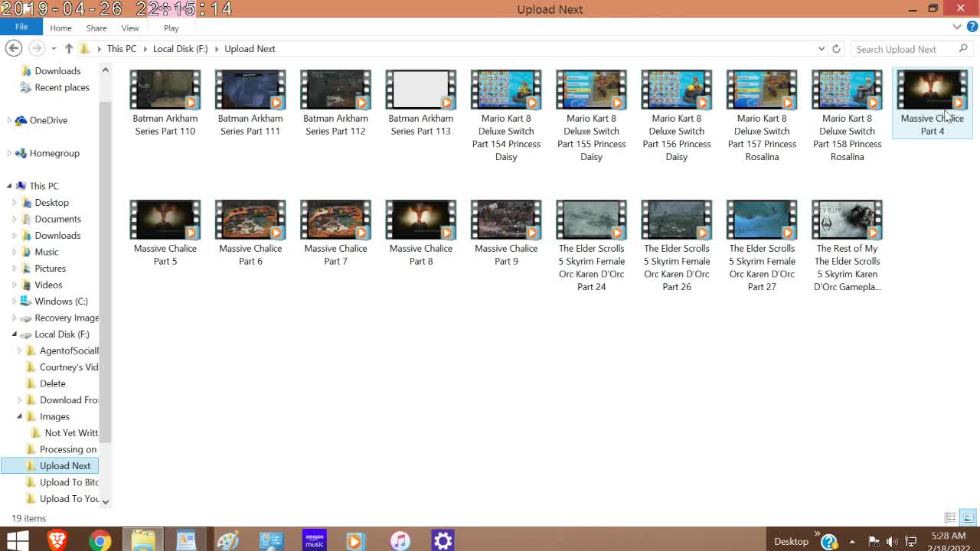Select Batman Arkham Series Part 111 video

point(250,103)
